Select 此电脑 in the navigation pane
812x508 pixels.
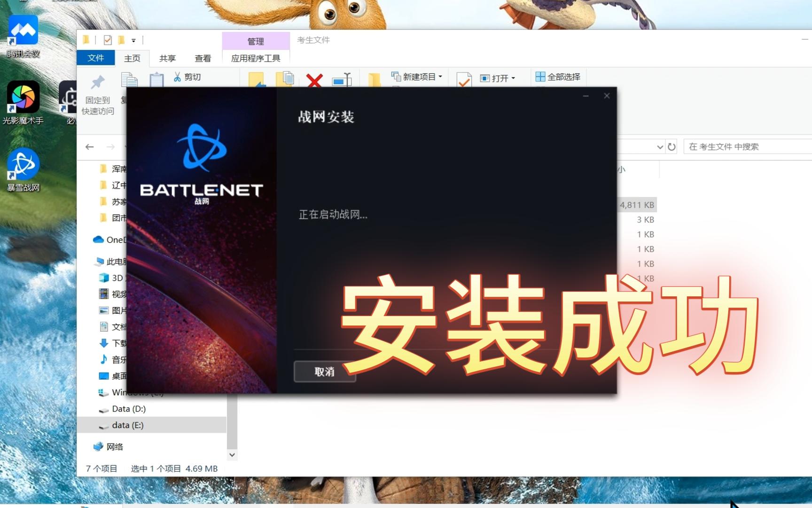111,262
